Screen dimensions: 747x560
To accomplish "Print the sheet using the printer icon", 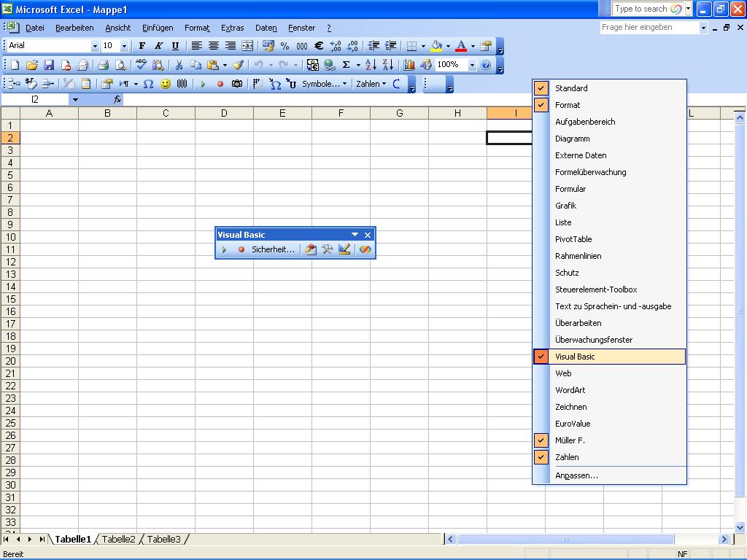I will coord(103,65).
